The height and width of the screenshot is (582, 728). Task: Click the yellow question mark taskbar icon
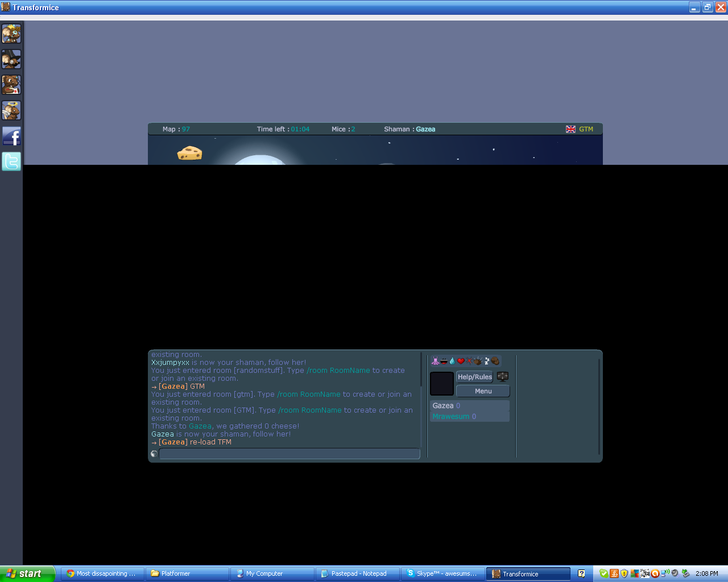(581, 573)
